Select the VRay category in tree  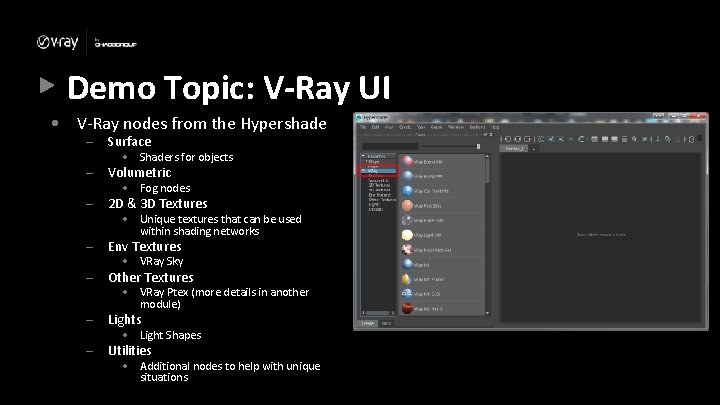372,170
